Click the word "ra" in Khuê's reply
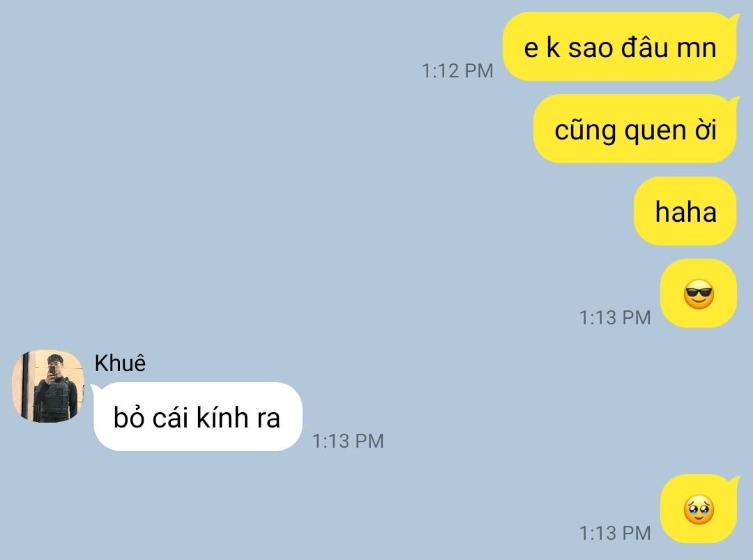Image resolution: width=753 pixels, height=560 pixels. pyautogui.click(x=268, y=419)
